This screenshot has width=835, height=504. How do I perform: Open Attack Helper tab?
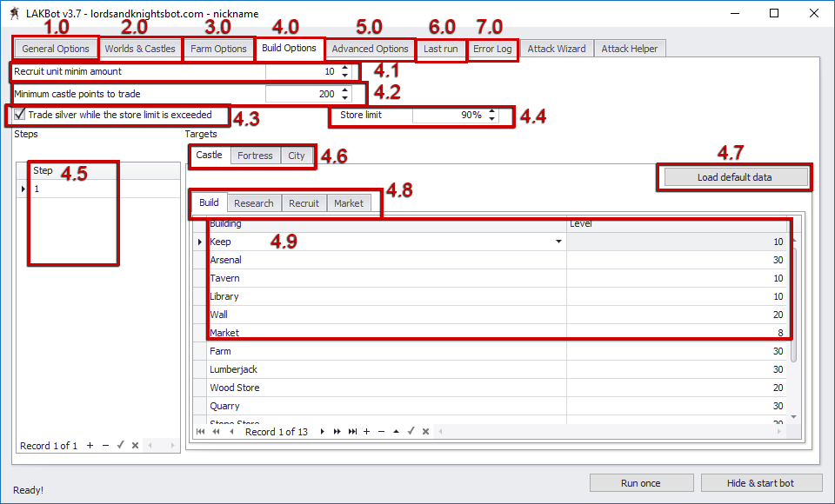[630, 49]
